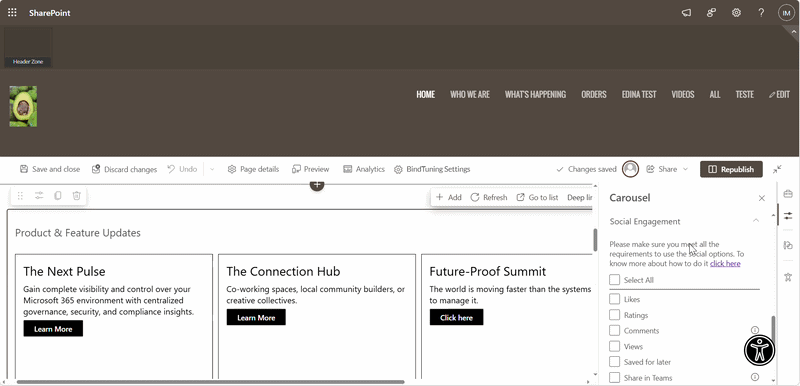Open the IM account avatar menu
The width and height of the screenshot is (800, 386).
pos(786,13)
